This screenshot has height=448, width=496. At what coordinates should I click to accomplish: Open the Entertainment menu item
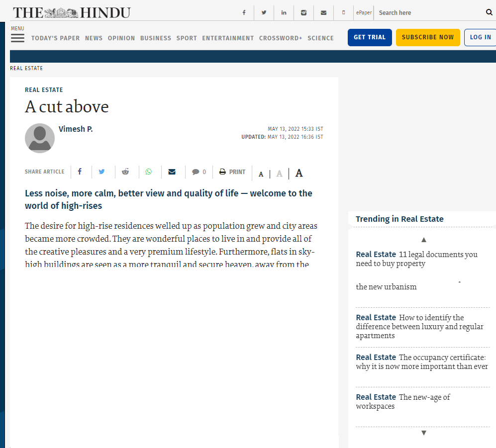[x=228, y=38]
